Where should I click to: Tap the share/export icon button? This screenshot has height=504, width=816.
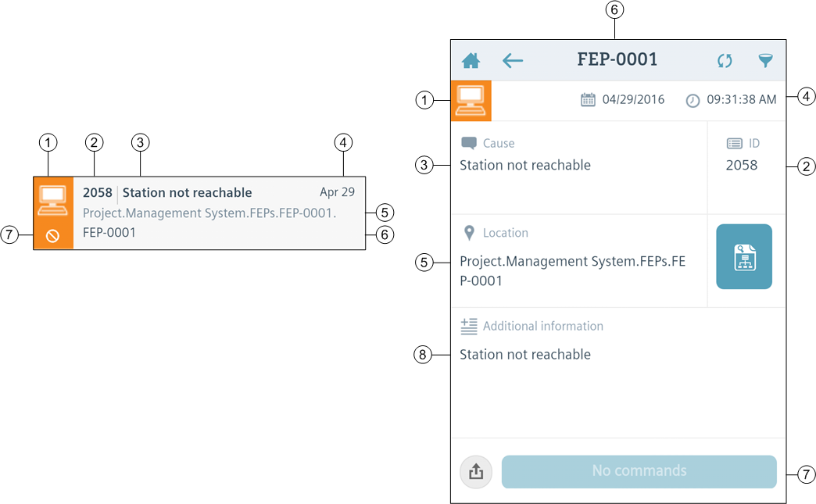(476, 472)
